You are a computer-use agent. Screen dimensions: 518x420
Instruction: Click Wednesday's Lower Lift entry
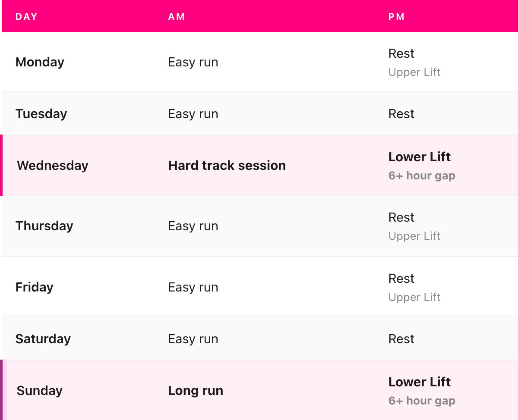pyautogui.click(x=420, y=157)
